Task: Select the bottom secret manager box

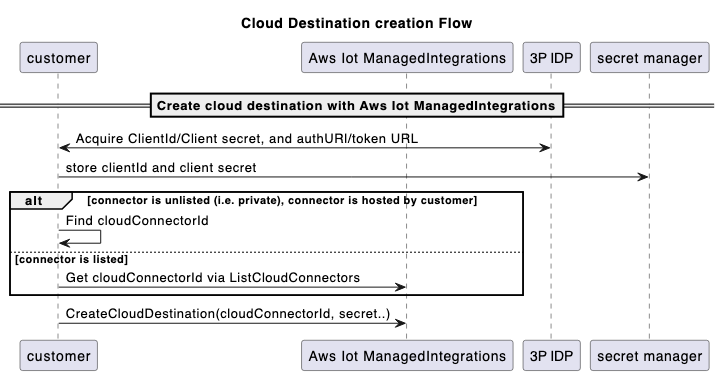Action: (650, 355)
